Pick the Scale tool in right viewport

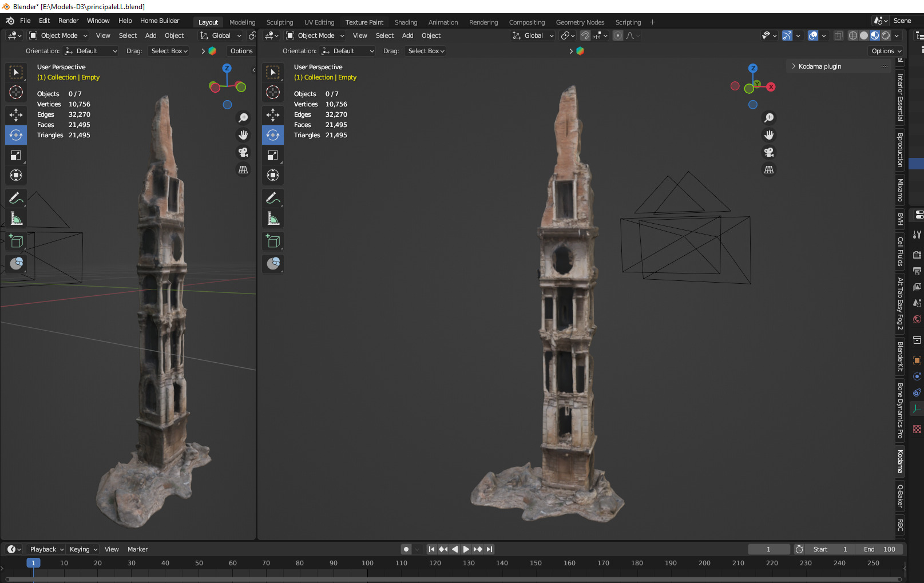click(x=273, y=155)
